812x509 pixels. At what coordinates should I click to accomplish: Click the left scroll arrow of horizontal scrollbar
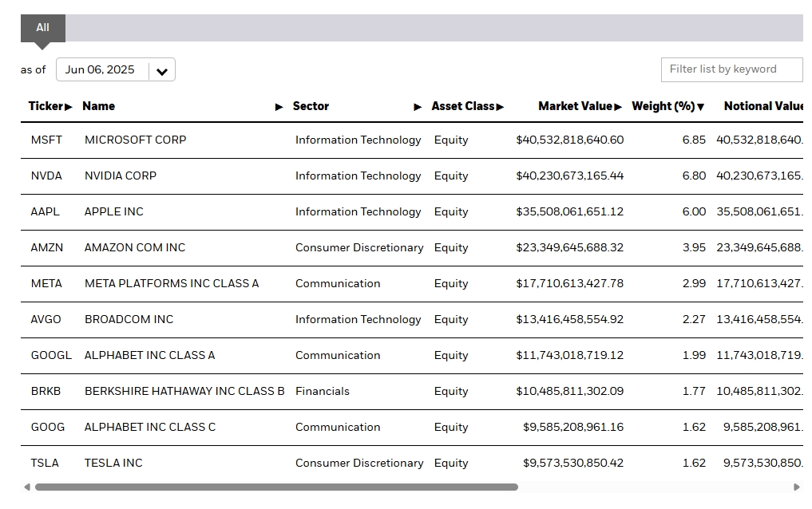27,487
